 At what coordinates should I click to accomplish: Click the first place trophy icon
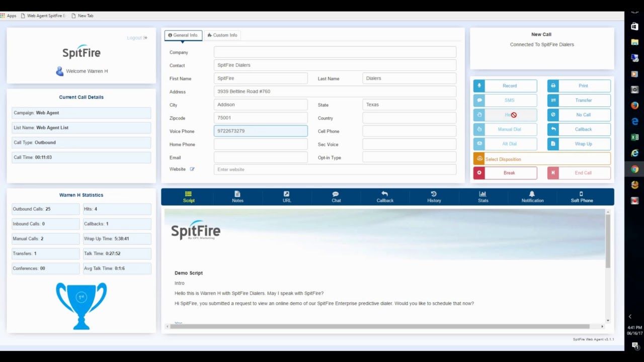coord(81,306)
